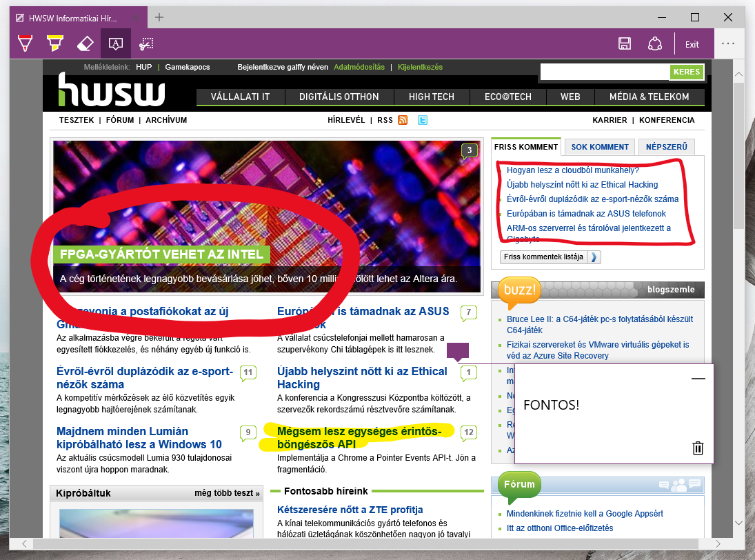Open HUP link
The height and width of the screenshot is (560, 755).
click(143, 67)
